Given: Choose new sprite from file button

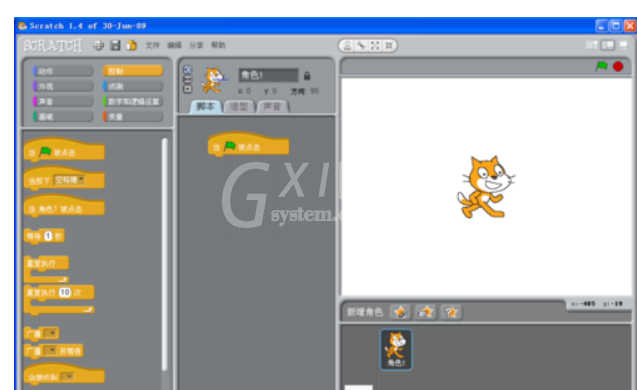Looking at the screenshot, I should pyautogui.click(x=426, y=312).
